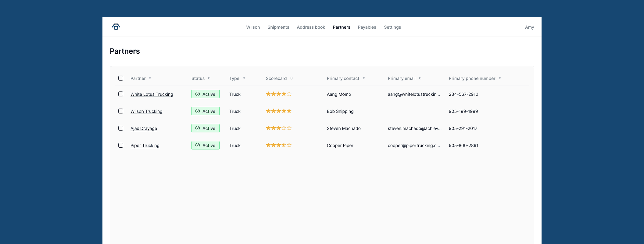The height and width of the screenshot is (244, 644).
Task: Click the steven.machado@achiev... email cell
Action: point(415,128)
